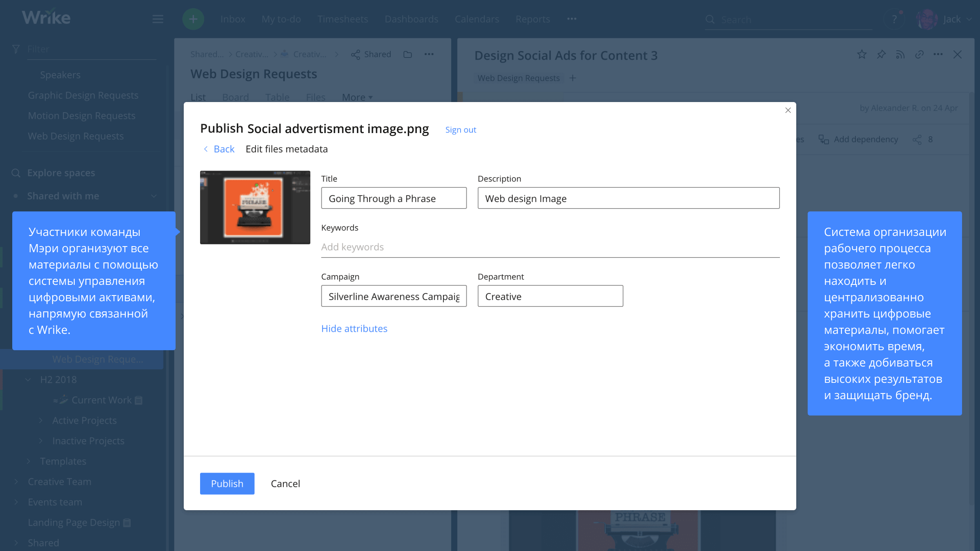The height and width of the screenshot is (551, 980).
Task: Star the Design Social Ads task
Action: [x=862, y=54]
